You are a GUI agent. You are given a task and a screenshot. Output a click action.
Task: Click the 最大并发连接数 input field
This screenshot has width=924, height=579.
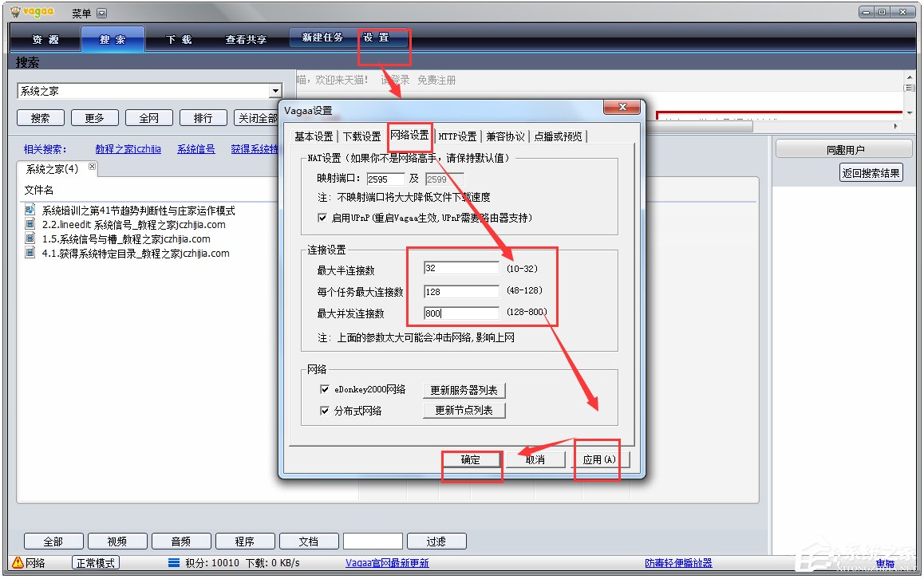(461, 313)
